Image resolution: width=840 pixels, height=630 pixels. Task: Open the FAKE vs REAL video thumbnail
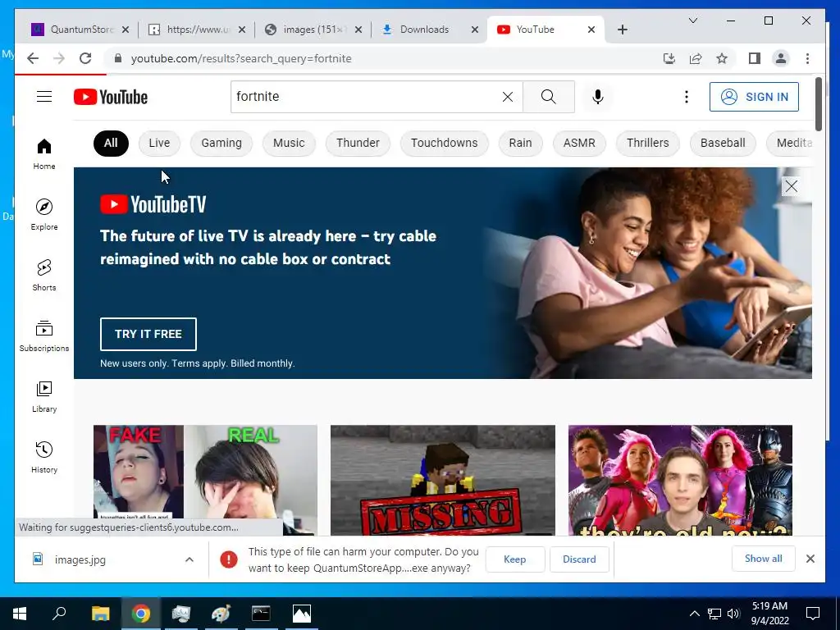click(205, 480)
